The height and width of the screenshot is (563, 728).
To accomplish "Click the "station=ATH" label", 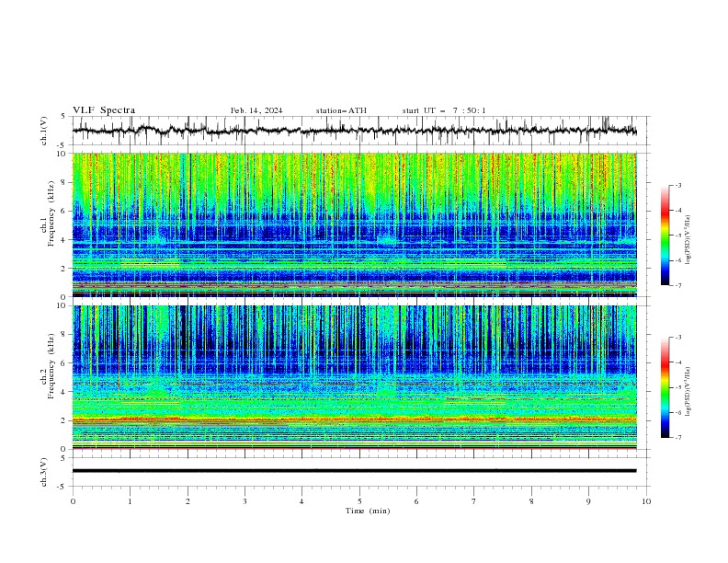I will [341, 110].
